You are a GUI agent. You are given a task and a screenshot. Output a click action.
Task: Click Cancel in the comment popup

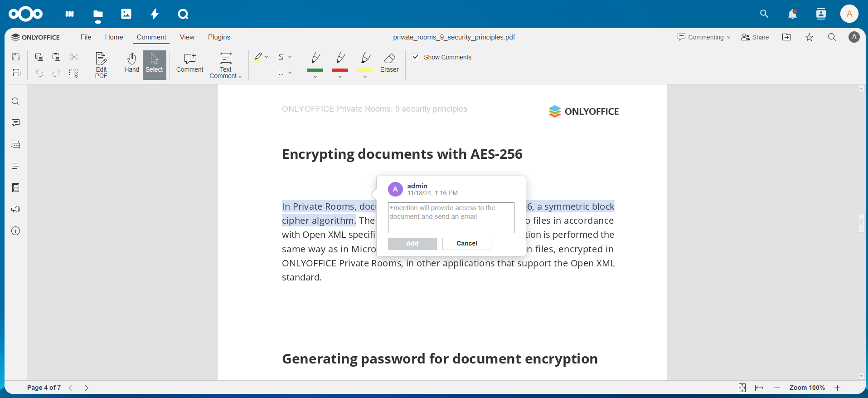pyautogui.click(x=467, y=244)
